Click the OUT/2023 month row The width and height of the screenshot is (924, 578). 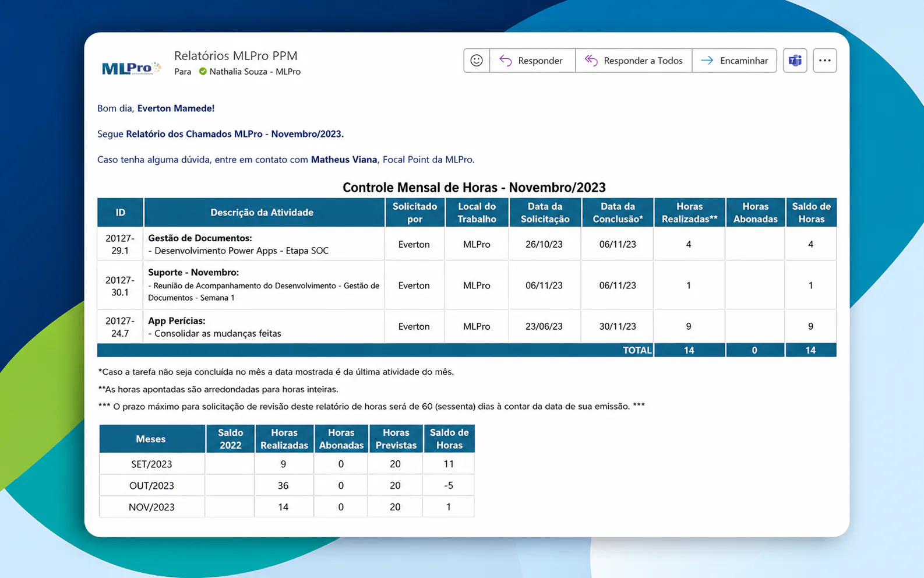pyautogui.click(x=287, y=486)
